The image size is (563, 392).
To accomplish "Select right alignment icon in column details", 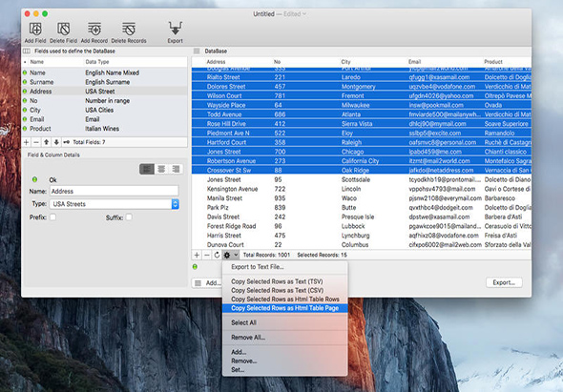I will tap(176, 169).
